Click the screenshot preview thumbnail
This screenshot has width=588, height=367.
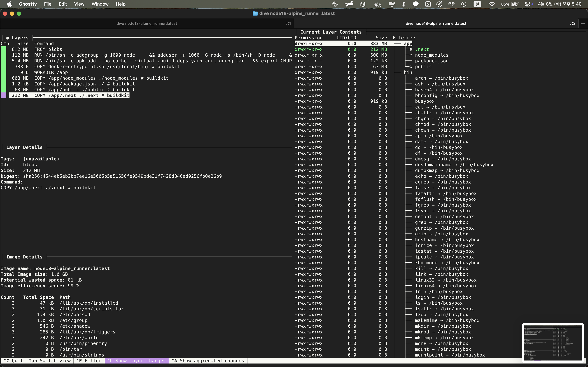pyautogui.click(x=553, y=343)
